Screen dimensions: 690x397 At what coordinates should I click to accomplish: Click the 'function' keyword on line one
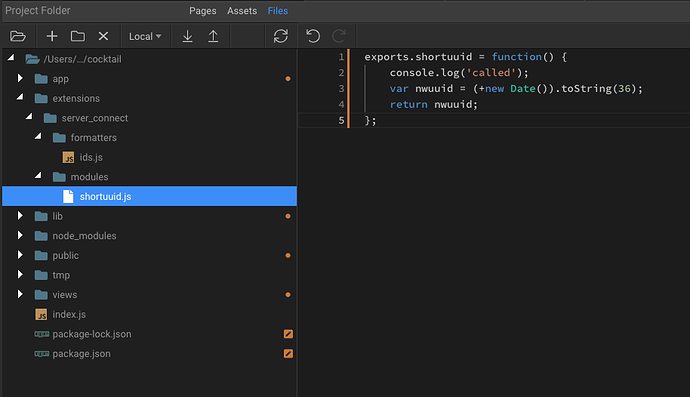click(517, 57)
